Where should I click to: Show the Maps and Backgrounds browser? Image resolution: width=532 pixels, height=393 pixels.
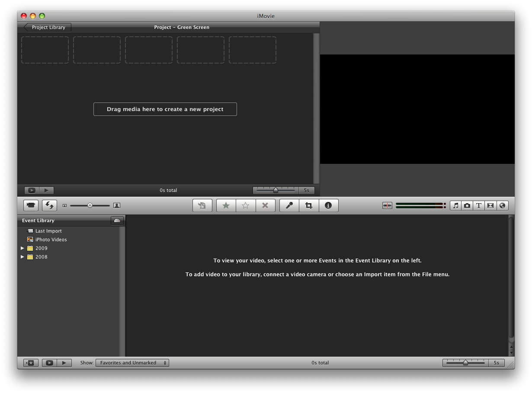point(502,206)
